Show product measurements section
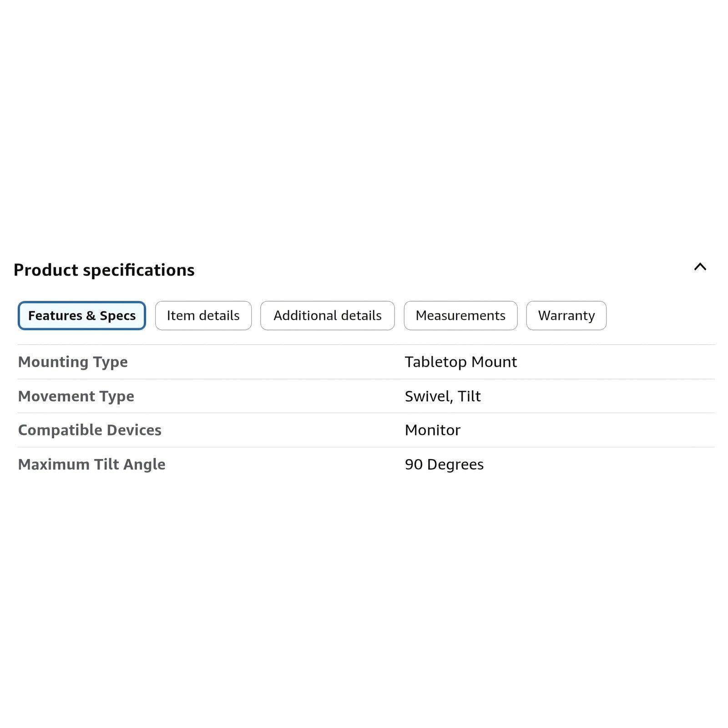This screenshot has height=728, width=728. pos(460,315)
